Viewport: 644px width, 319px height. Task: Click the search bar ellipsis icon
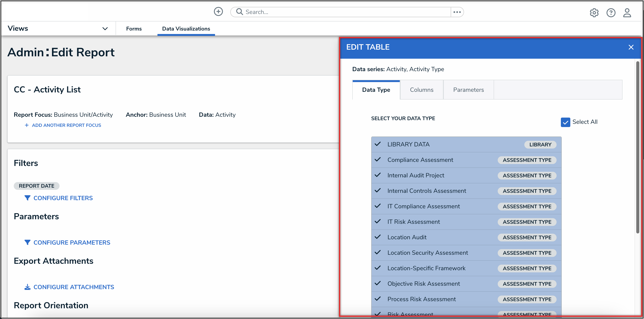point(457,12)
